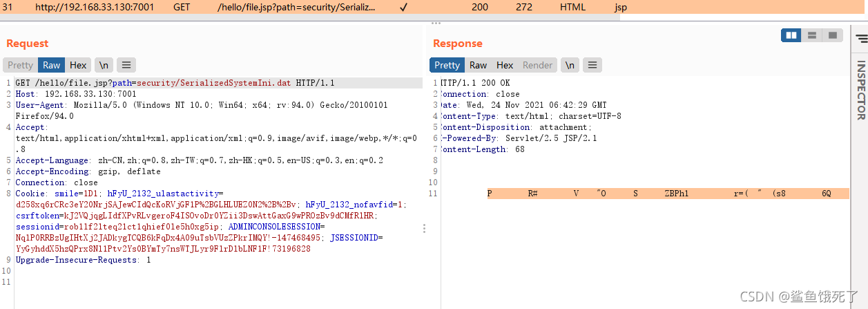This screenshot has width=868, height=309.
Task: Click URL cell /hello/file.jsp?path=security in history row
Action: 297,7
